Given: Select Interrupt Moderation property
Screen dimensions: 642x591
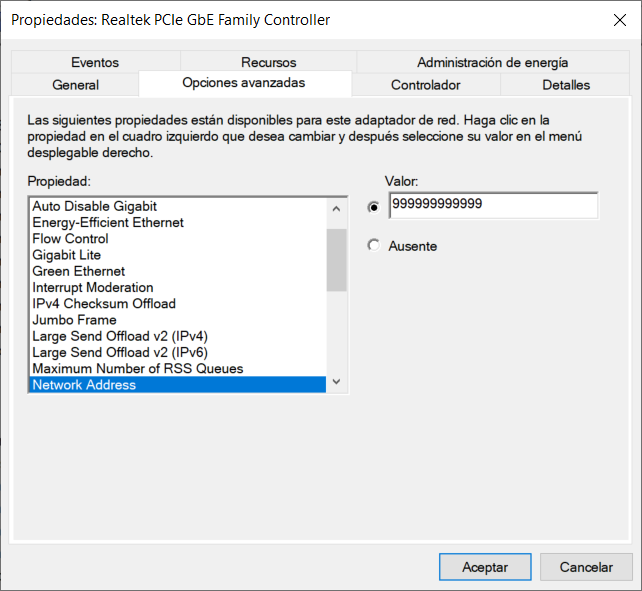Looking at the screenshot, I should 92,287.
